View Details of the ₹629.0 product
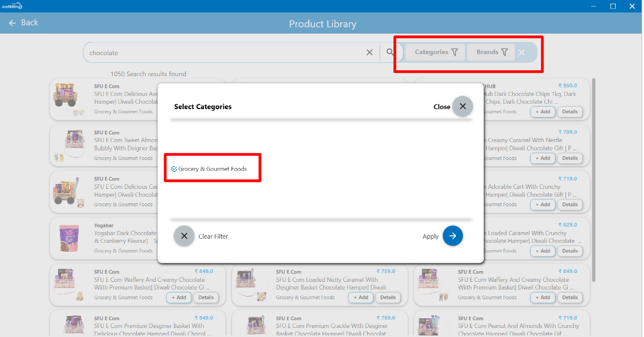 570,251
